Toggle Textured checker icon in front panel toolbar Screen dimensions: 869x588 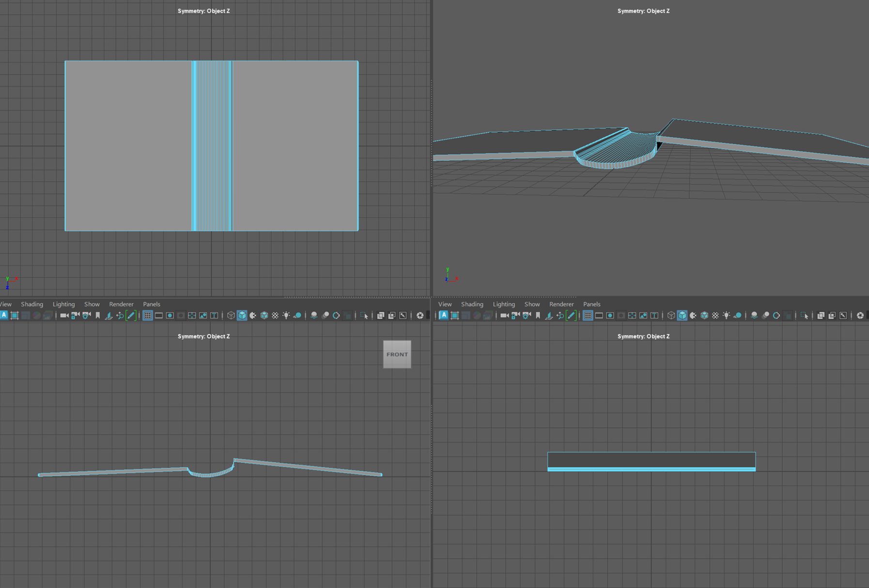click(x=275, y=315)
